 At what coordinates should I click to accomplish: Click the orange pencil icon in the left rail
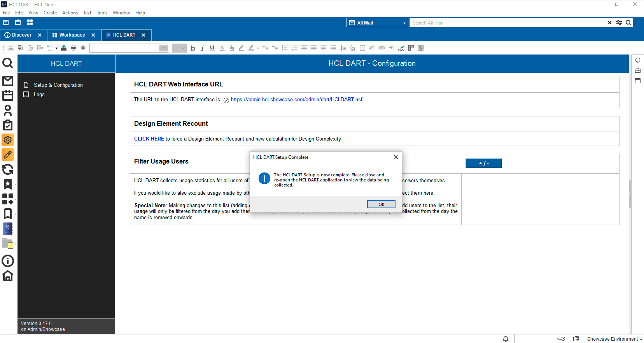[8, 155]
